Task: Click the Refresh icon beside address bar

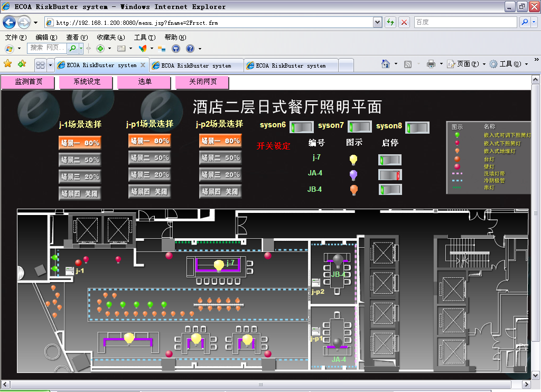Action: tap(390, 22)
